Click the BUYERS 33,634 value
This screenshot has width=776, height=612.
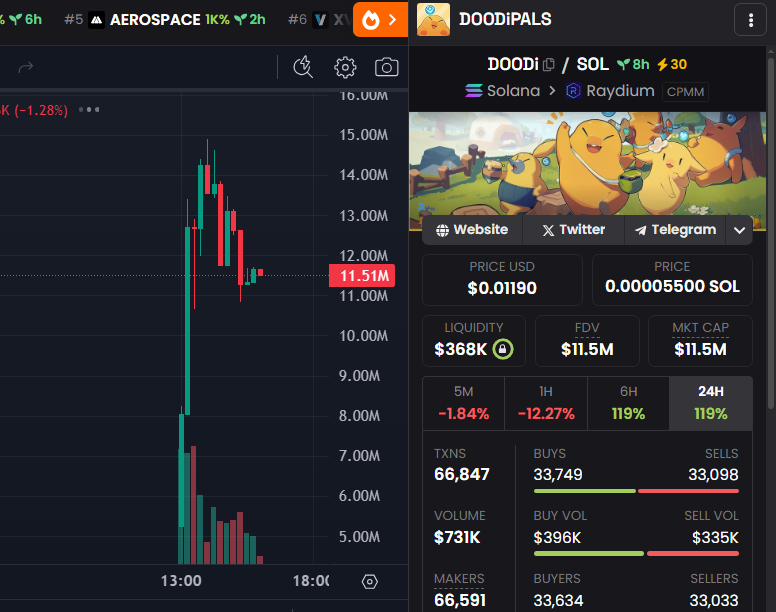click(558, 601)
